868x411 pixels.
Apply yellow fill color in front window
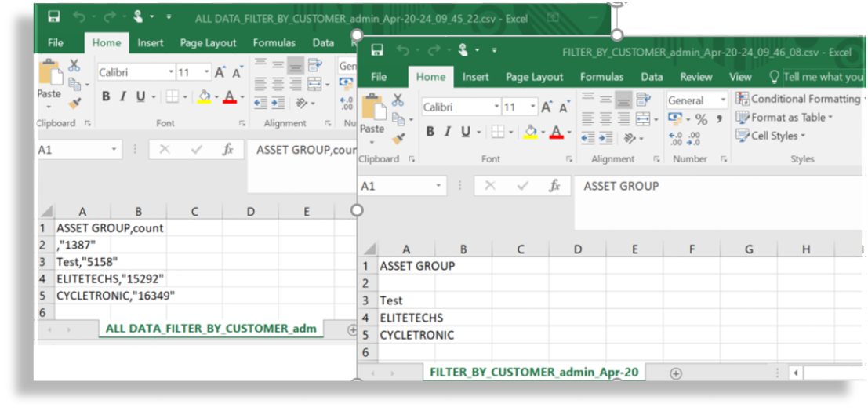[531, 132]
